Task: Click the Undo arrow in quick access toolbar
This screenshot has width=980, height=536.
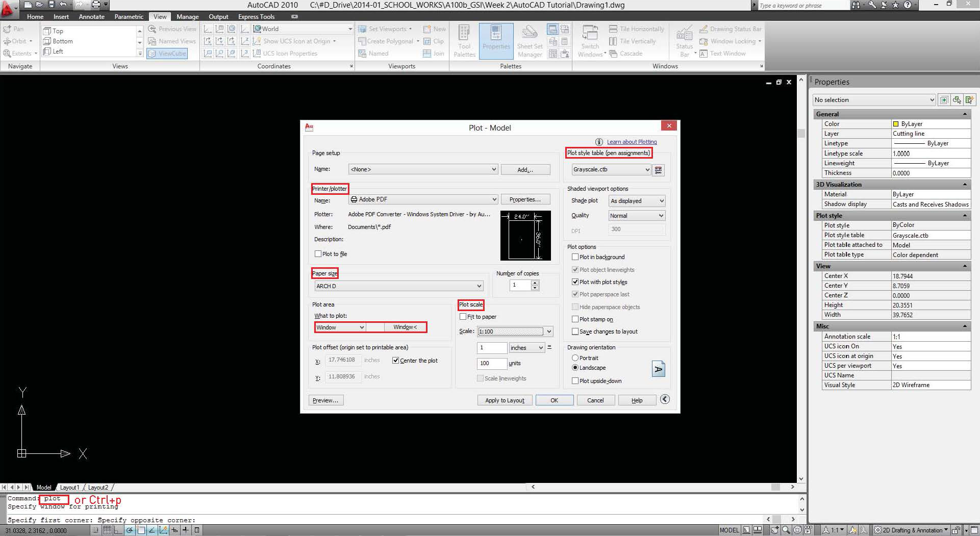Action: [x=63, y=5]
